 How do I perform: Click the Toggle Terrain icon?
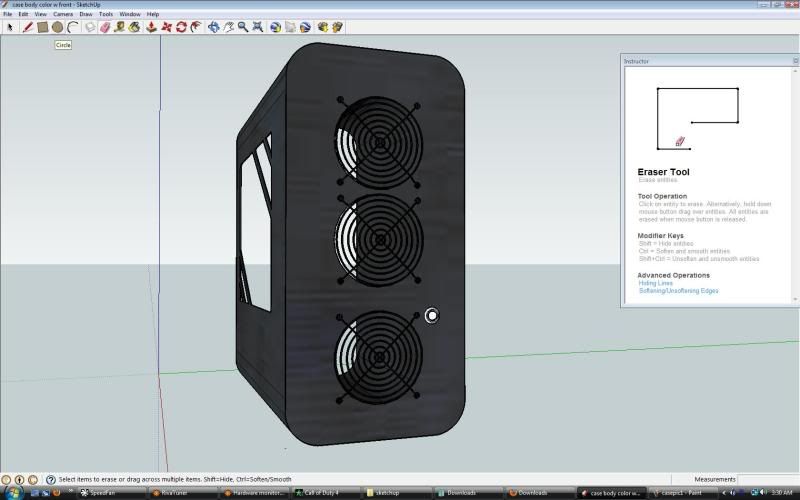pyautogui.click(x=290, y=27)
